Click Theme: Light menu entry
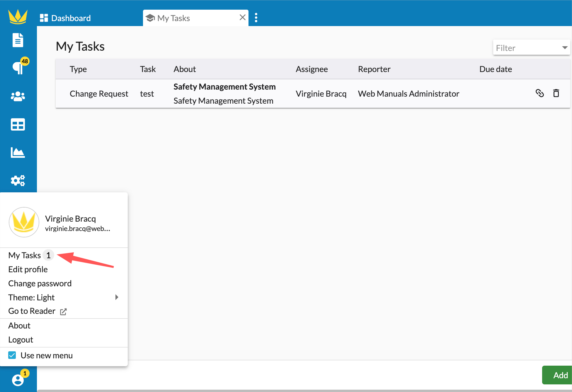This screenshot has width=572, height=392. (x=31, y=297)
